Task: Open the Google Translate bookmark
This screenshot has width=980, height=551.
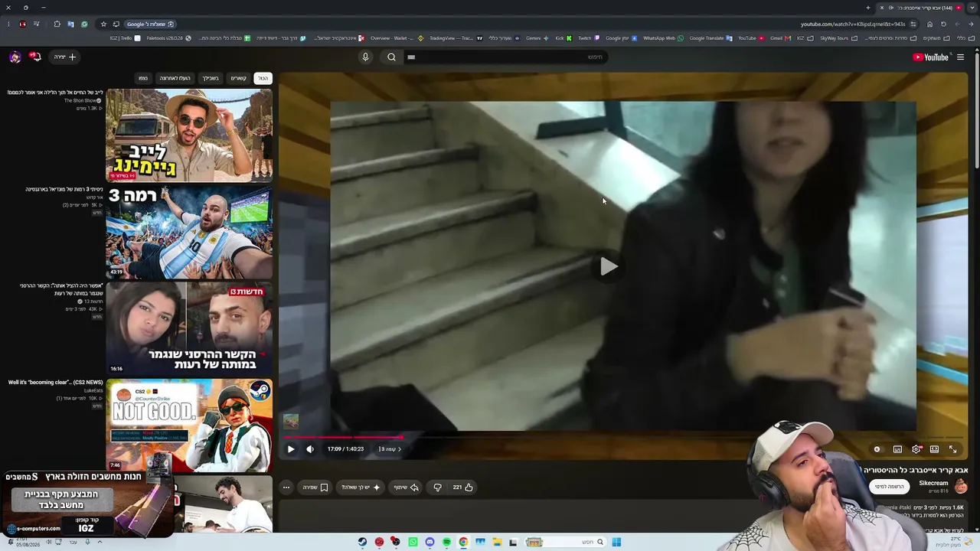Action: pos(710,38)
